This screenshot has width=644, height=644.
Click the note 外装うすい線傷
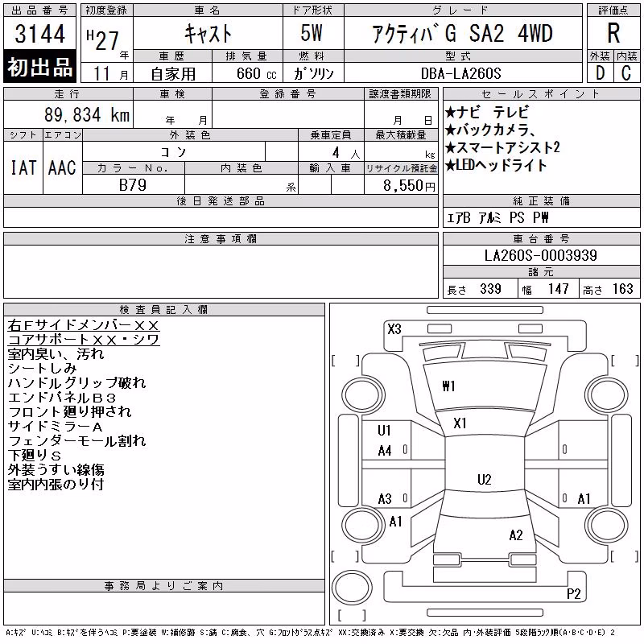tap(56, 469)
